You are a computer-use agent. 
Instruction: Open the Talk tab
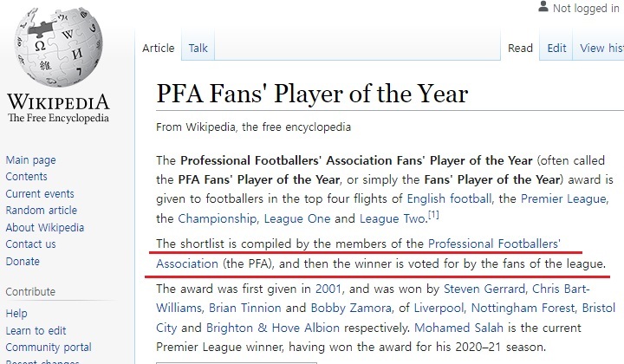tap(198, 49)
